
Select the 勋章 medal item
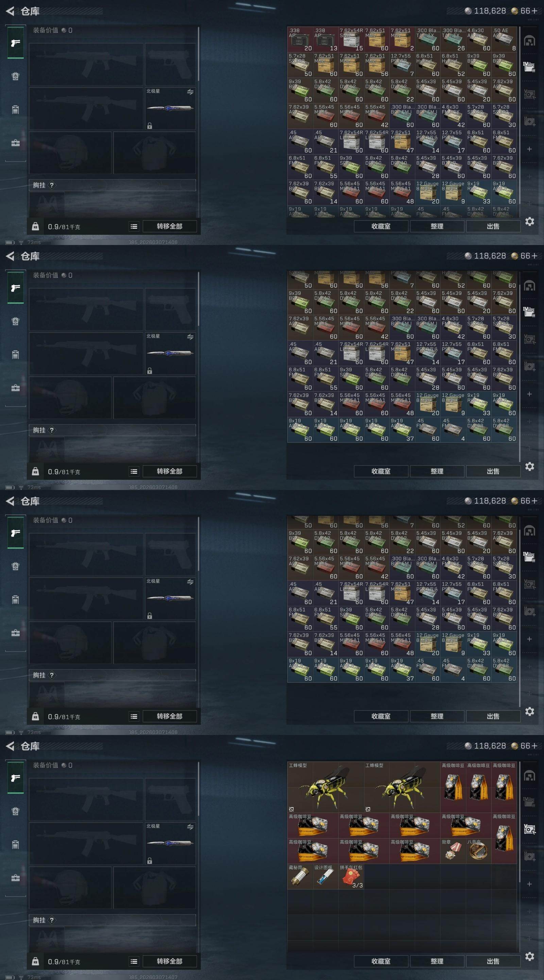tap(453, 851)
